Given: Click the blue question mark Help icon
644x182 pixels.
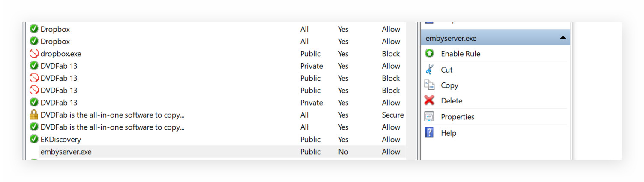Looking at the screenshot, I should click(x=429, y=133).
